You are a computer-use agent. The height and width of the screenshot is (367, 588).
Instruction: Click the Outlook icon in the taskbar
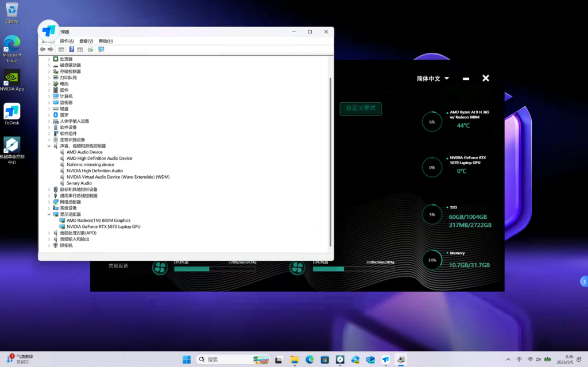point(370,360)
